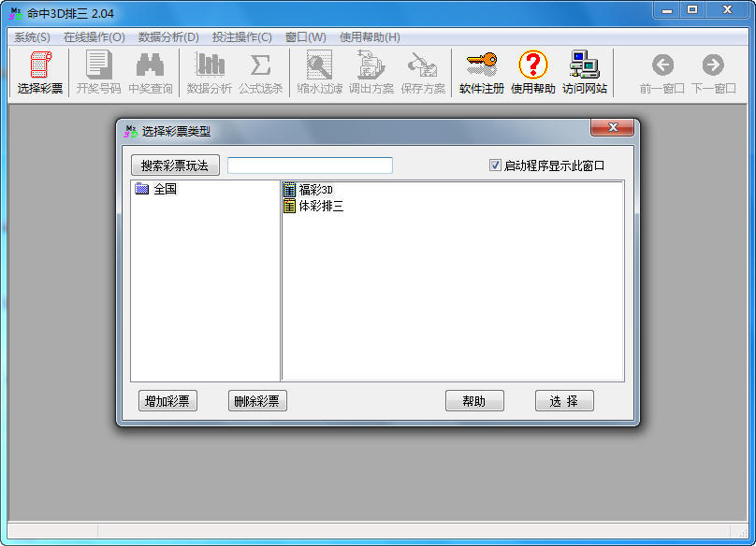Click the 保存方案 toolbar icon
The width and height of the screenshot is (756, 546).
pyautogui.click(x=423, y=72)
